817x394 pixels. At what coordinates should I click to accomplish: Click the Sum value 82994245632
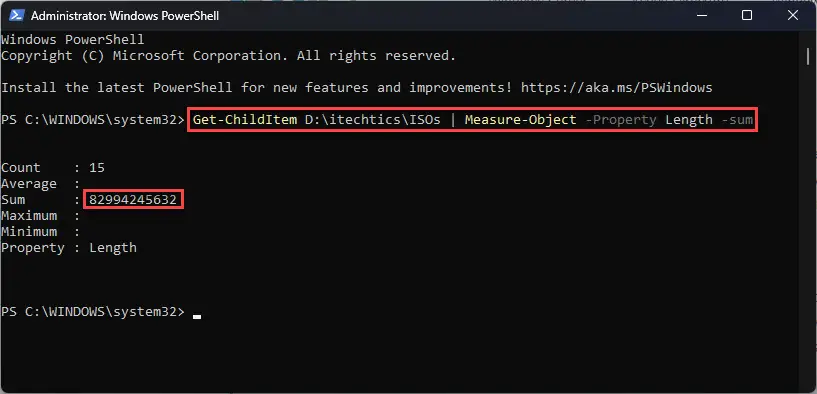click(133, 200)
